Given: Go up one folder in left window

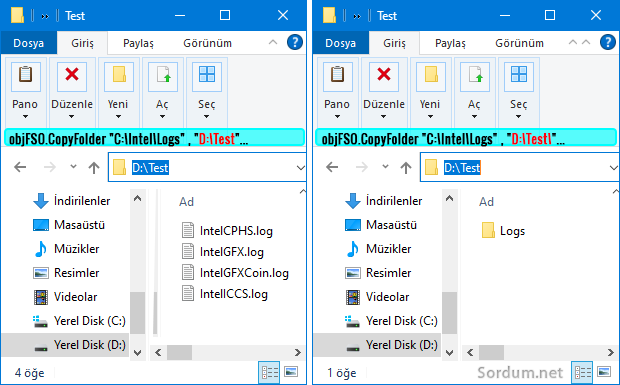Looking at the screenshot, I should click(x=94, y=168).
